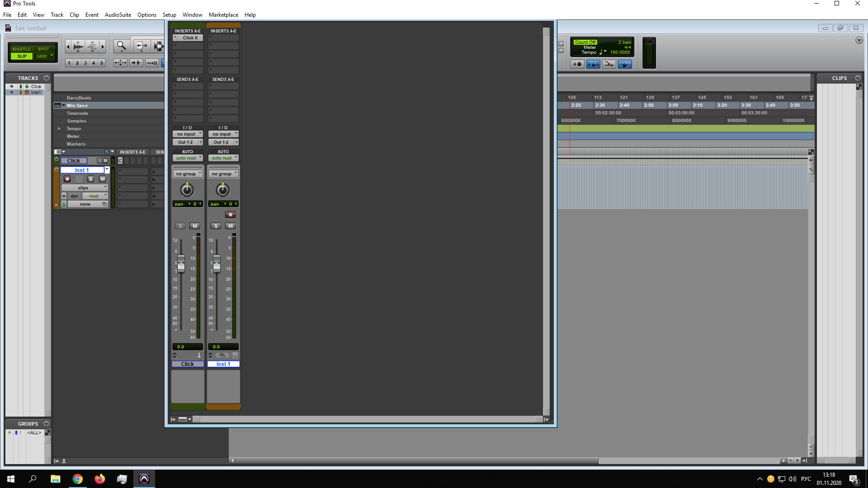Toggle the Metronome click button
The image size is (868, 488).
[593, 64]
